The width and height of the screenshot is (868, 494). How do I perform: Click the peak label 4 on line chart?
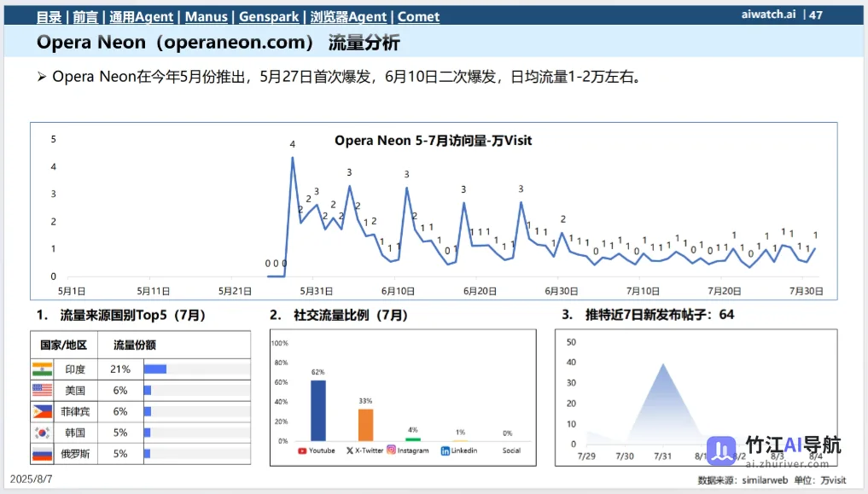click(x=292, y=144)
